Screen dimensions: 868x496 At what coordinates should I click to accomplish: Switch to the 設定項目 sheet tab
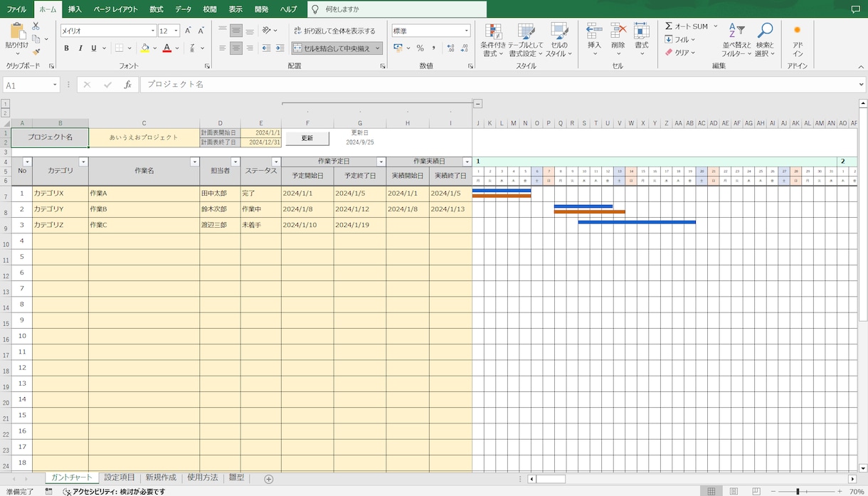[120, 477]
